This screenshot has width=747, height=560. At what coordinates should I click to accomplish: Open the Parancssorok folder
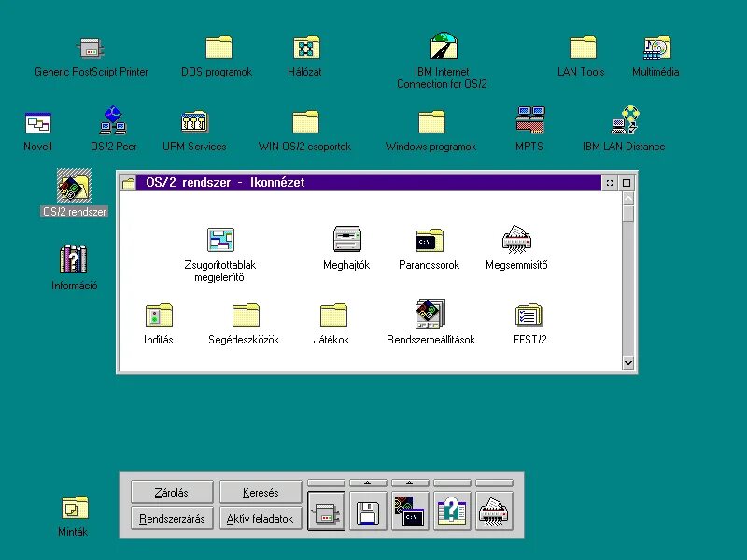(x=430, y=240)
